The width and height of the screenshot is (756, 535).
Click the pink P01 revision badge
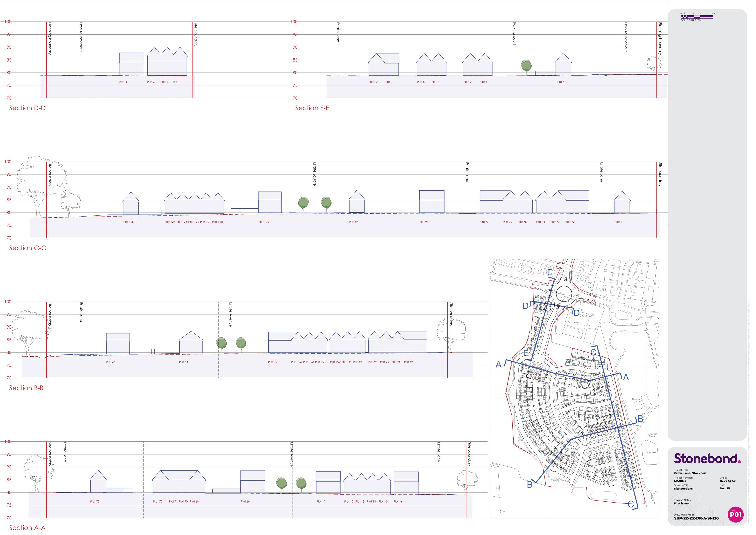tap(735, 514)
